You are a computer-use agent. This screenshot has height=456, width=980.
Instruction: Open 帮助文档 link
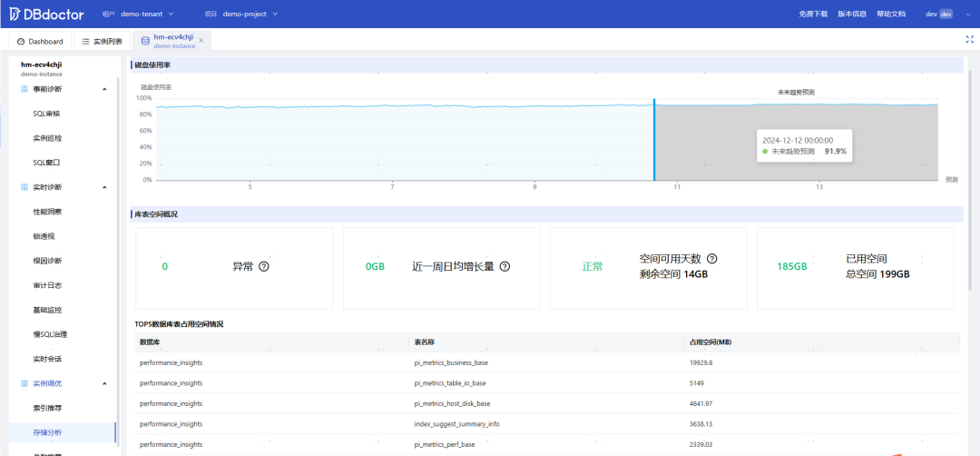[x=891, y=14]
